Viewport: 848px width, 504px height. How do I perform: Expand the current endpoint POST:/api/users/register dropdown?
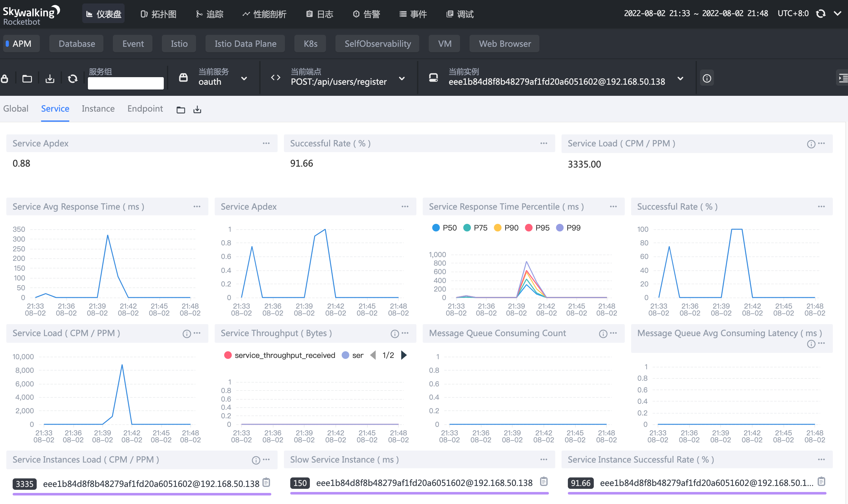402,79
